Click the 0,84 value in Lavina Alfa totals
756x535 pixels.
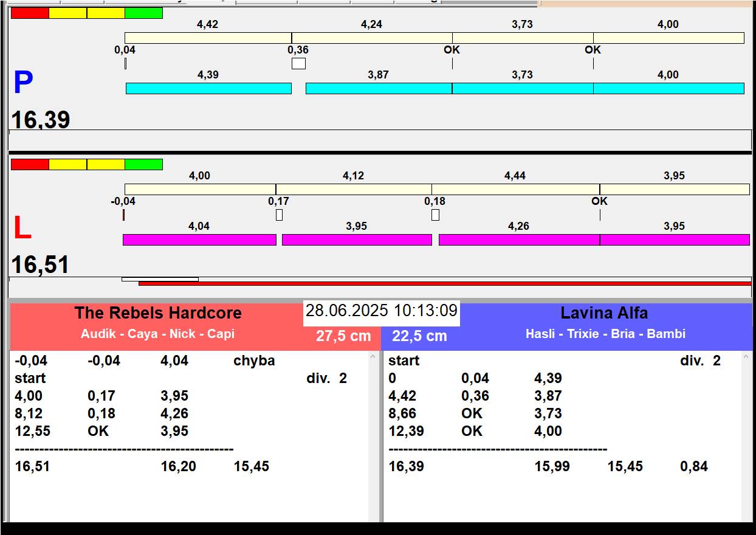point(694,467)
